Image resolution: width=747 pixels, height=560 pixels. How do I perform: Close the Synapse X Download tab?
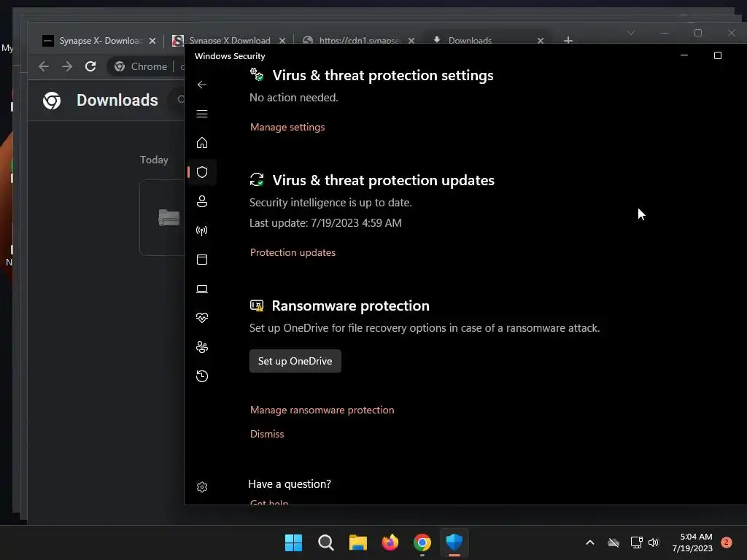point(282,41)
